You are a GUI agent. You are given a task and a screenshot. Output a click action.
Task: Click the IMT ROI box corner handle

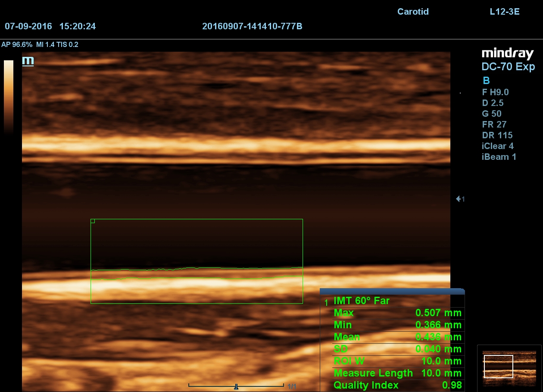point(93,221)
